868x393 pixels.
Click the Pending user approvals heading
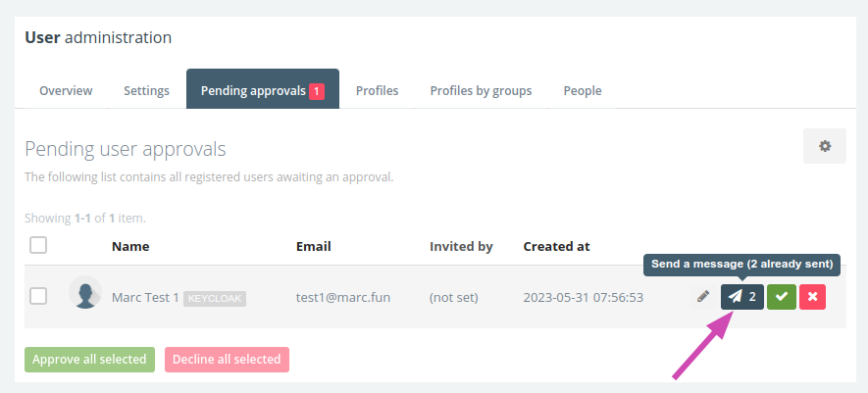click(x=126, y=149)
